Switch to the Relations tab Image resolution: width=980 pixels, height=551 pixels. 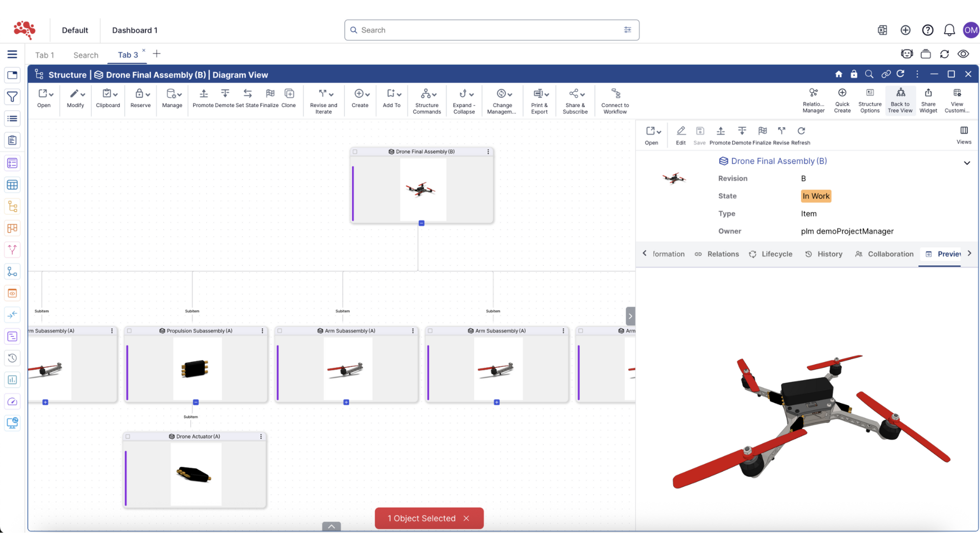[723, 254]
